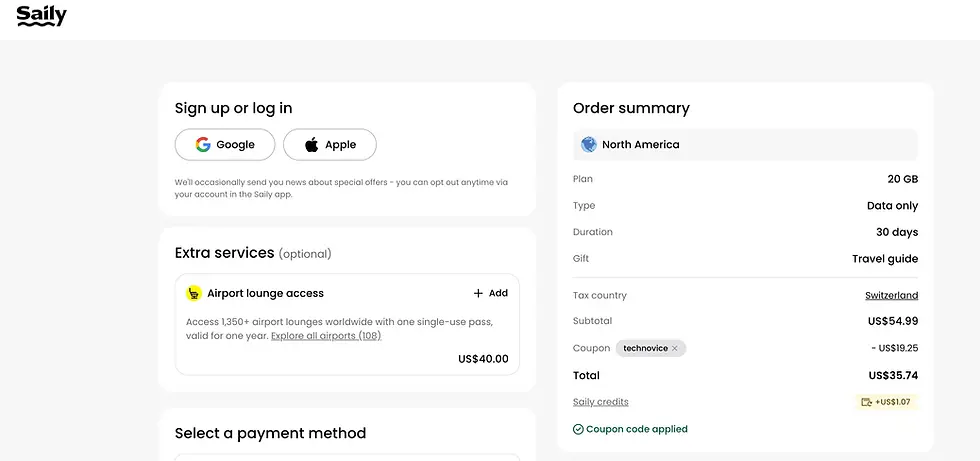Viewport: 980px width, 461px height.
Task: Click the +US$1.07 credits badge
Action: click(886, 402)
